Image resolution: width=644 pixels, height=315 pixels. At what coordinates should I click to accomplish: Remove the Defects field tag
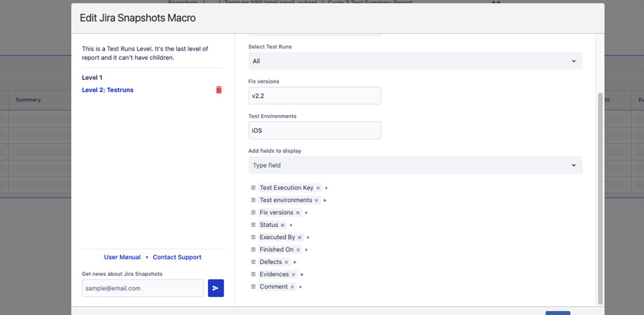pyautogui.click(x=286, y=262)
